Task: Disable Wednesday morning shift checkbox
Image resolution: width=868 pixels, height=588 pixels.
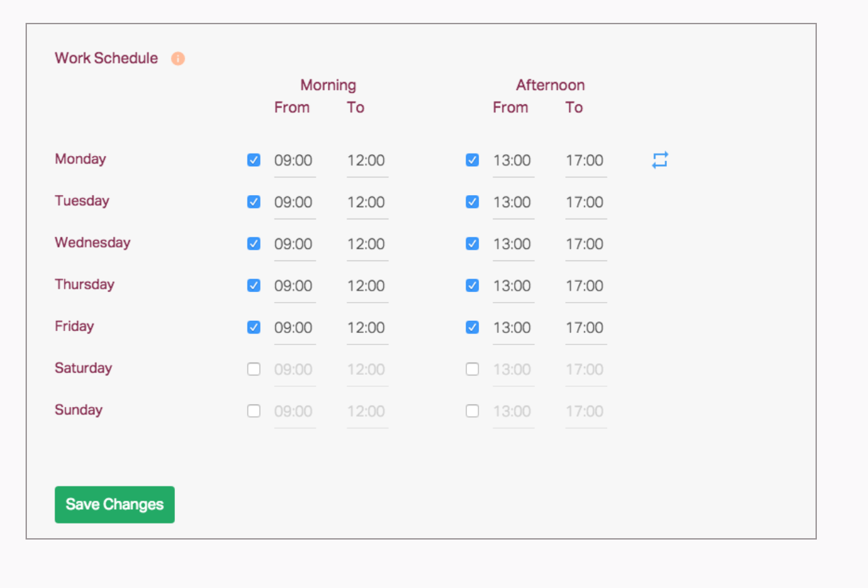Action: tap(254, 244)
